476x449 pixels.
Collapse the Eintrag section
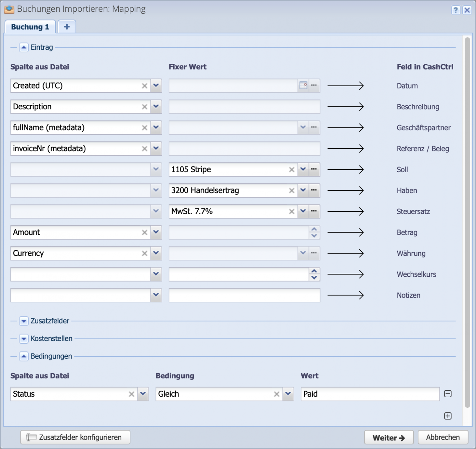tap(23, 47)
